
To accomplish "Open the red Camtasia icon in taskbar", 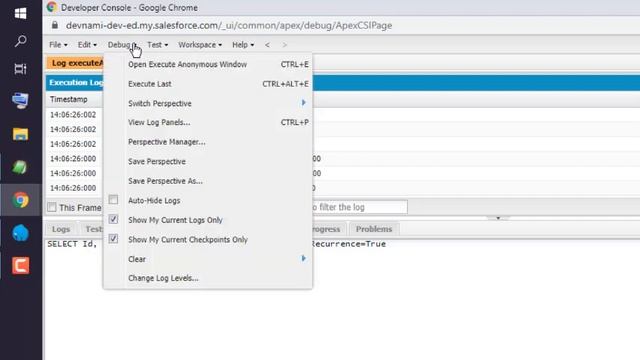I will coord(20,266).
